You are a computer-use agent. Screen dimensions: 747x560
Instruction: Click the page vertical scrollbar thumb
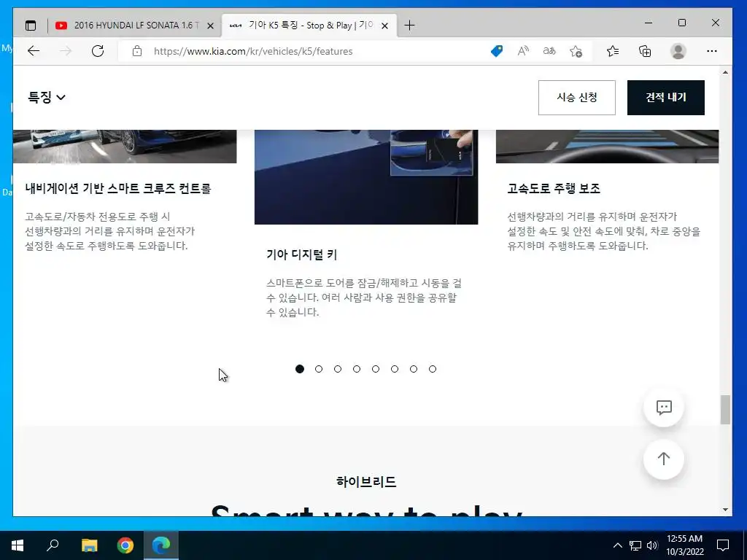pos(725,410)
